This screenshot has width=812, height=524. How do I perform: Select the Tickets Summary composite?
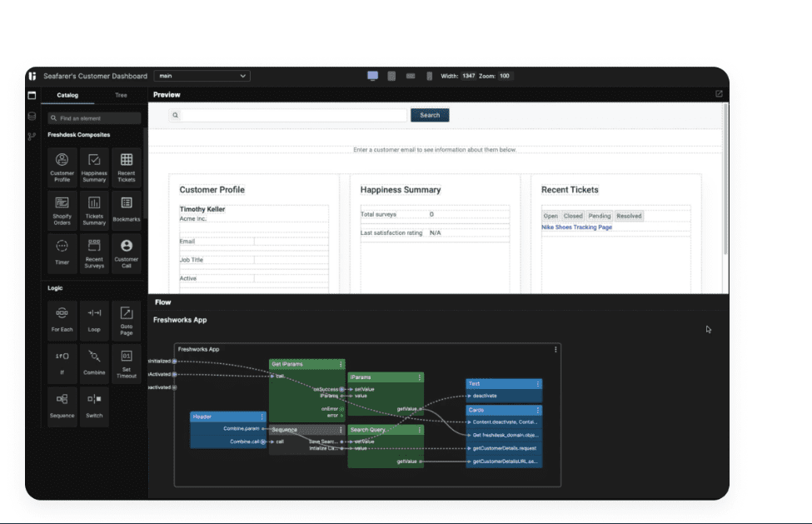pos(94,210)
